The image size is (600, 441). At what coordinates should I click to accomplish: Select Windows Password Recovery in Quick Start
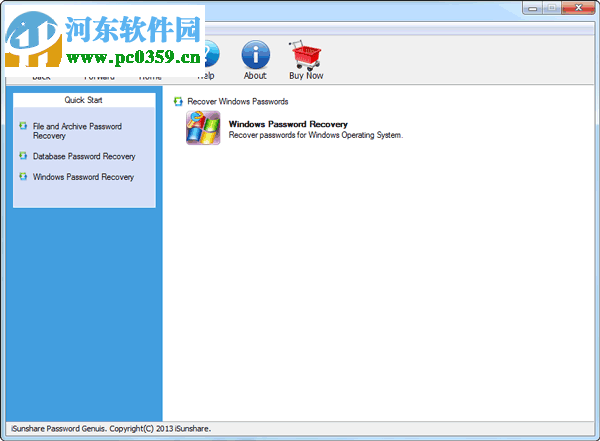[x=83, y=177]
